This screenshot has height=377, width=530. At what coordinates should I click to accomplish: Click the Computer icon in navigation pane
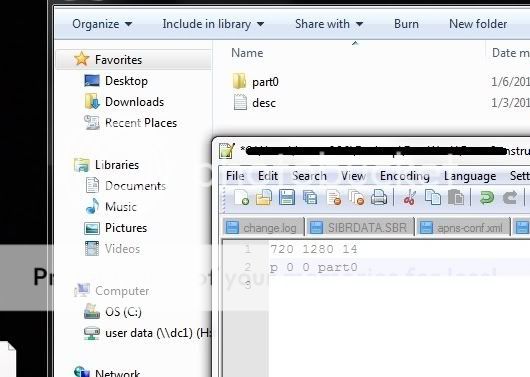point(81,290)
